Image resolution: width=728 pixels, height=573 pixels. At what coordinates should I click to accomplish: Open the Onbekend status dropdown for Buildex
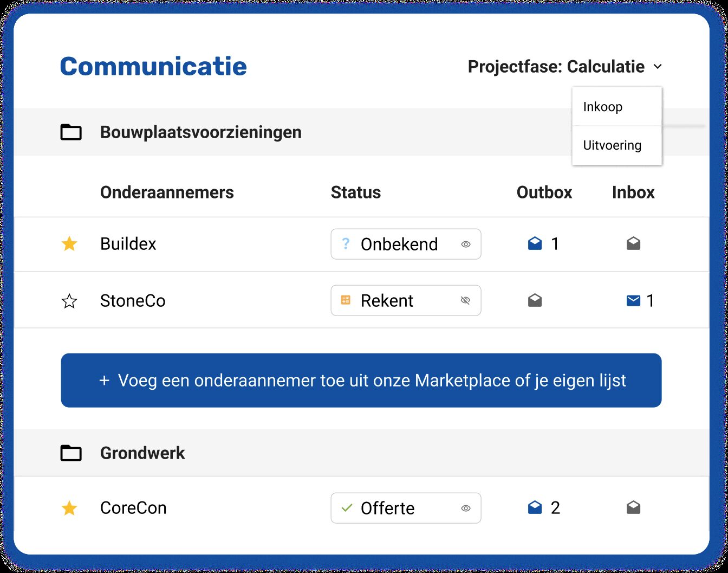click(x=406, y=244)
